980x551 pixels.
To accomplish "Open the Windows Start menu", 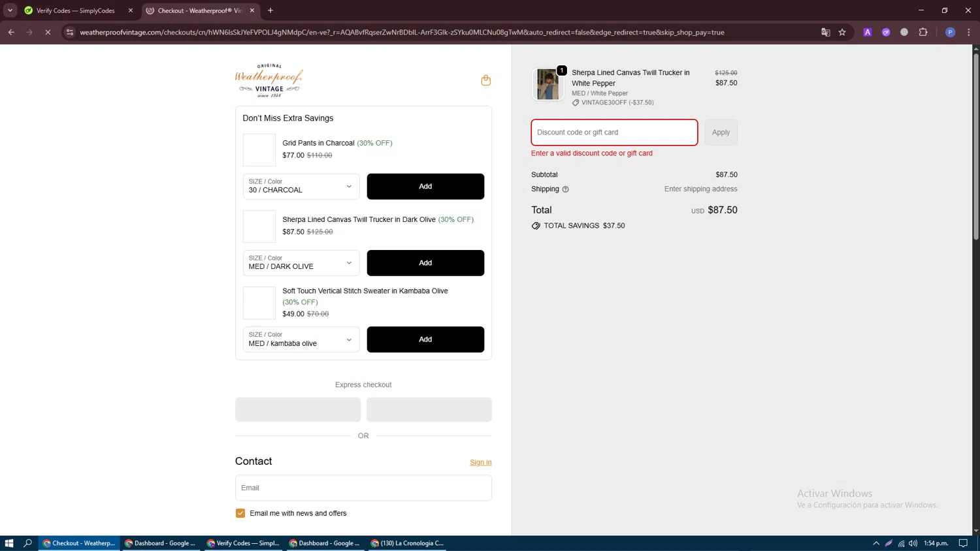I will pos(9,543).
